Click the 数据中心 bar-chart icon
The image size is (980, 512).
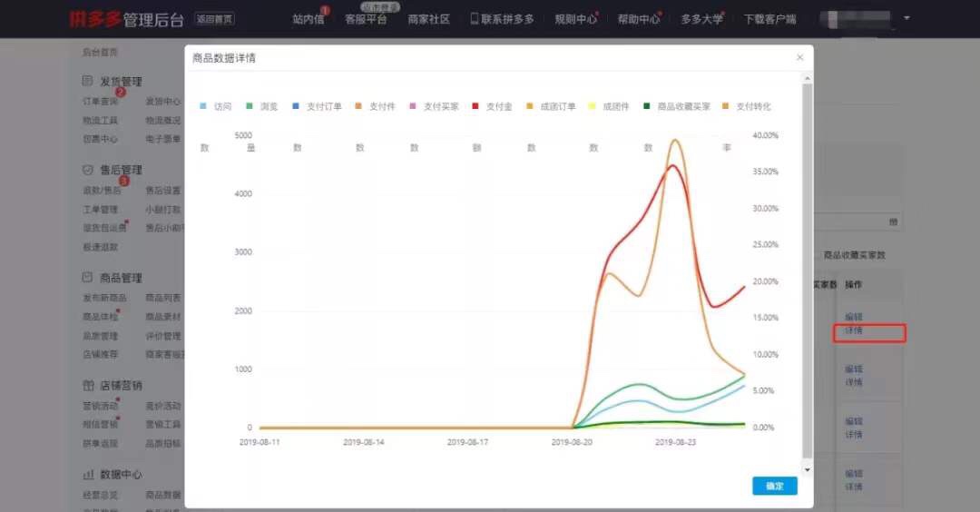88,475
